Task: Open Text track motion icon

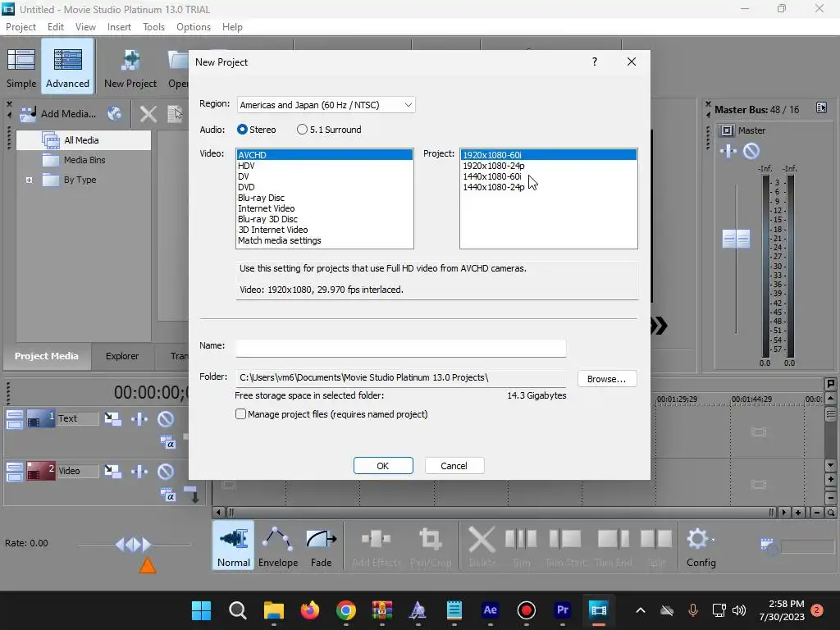Action: click(112, 418)
